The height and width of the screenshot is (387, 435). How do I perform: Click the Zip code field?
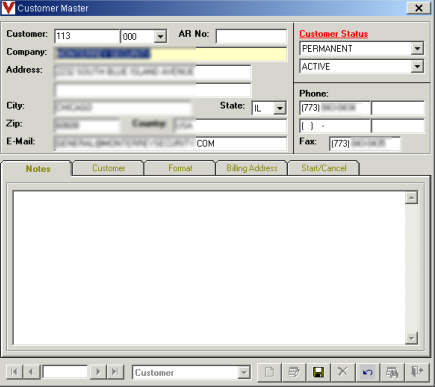(87, 126)
